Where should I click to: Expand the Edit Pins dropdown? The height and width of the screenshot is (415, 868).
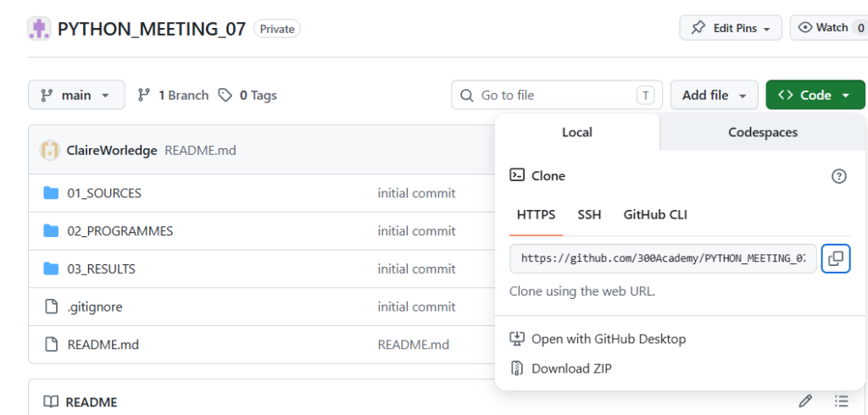(x=731, y=28)
